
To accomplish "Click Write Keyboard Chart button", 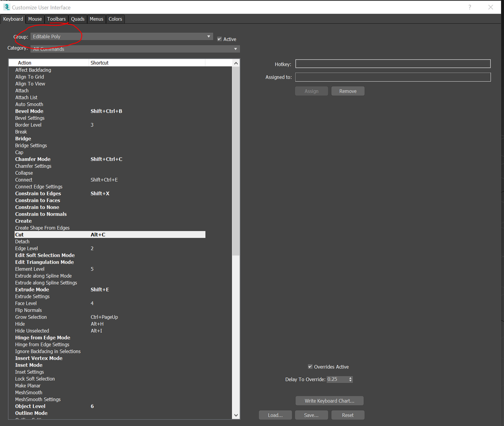I will coord(329,401).
